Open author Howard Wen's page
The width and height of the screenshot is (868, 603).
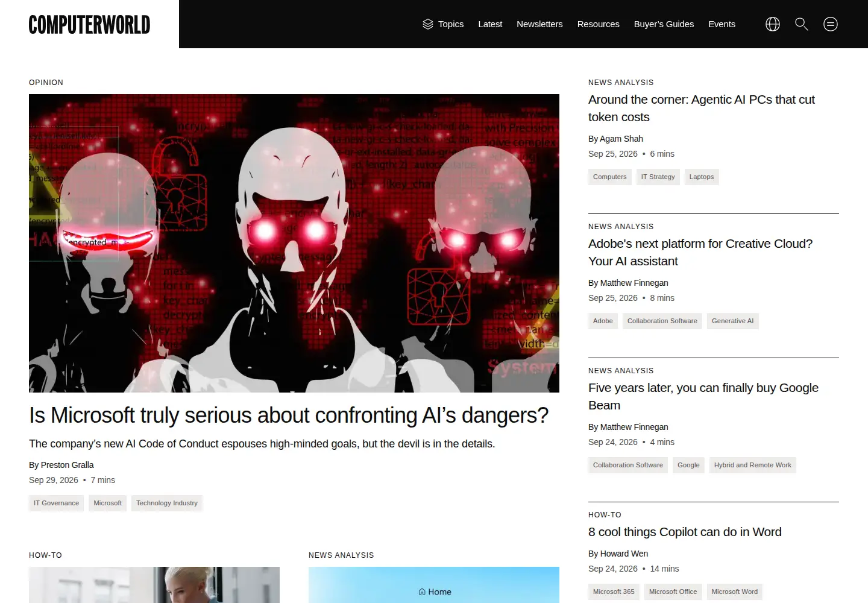coord(624,554)
